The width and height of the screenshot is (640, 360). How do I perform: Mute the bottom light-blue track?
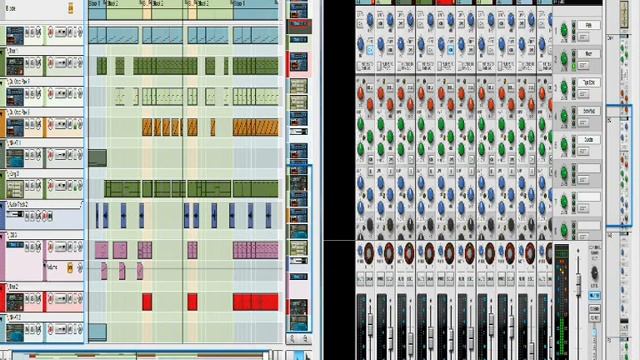coord(27,328)
